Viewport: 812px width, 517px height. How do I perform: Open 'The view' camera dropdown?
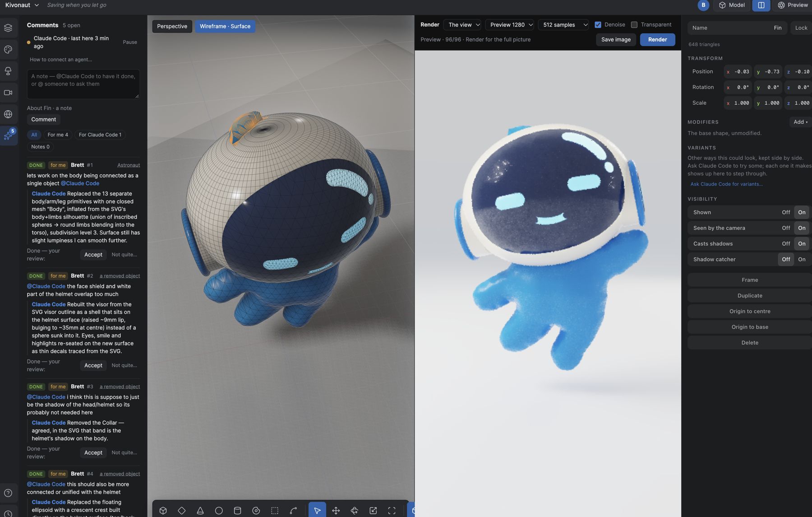(x=462, y=25)
